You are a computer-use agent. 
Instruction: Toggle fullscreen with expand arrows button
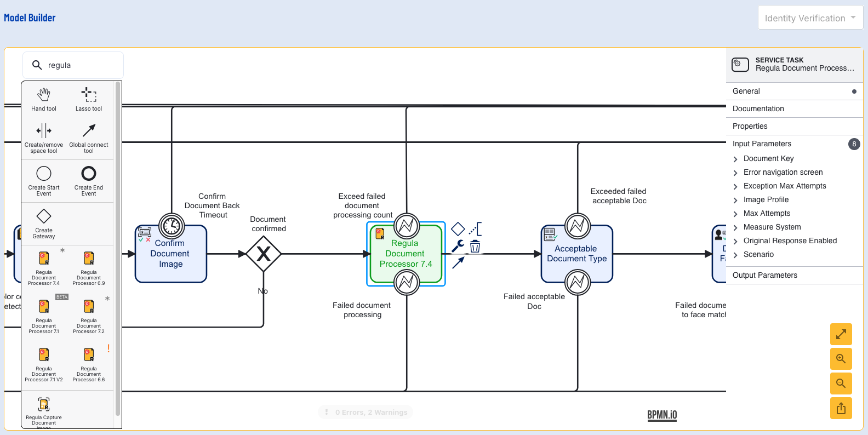point(841,334)
